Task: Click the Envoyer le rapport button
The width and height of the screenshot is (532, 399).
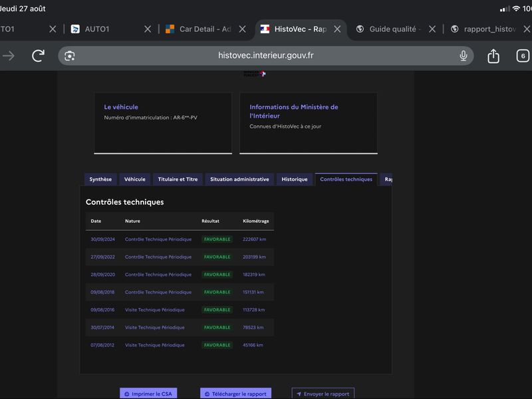Action: (323, 394)
